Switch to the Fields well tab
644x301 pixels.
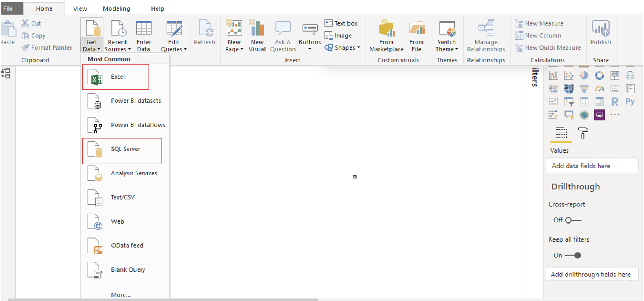561,133
